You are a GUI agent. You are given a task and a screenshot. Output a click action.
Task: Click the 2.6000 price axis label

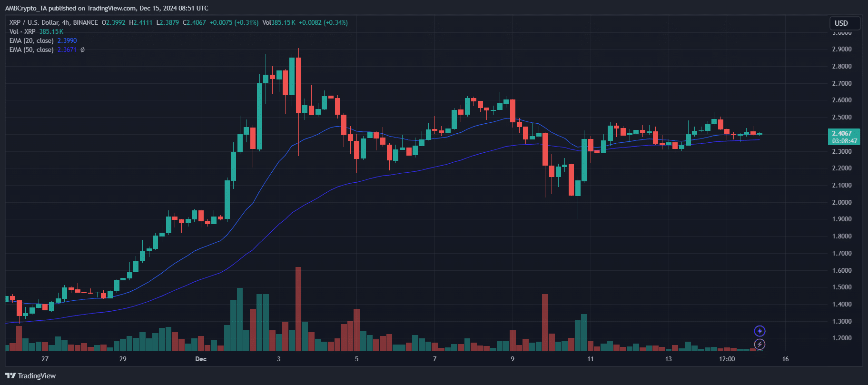coord(841,100)
